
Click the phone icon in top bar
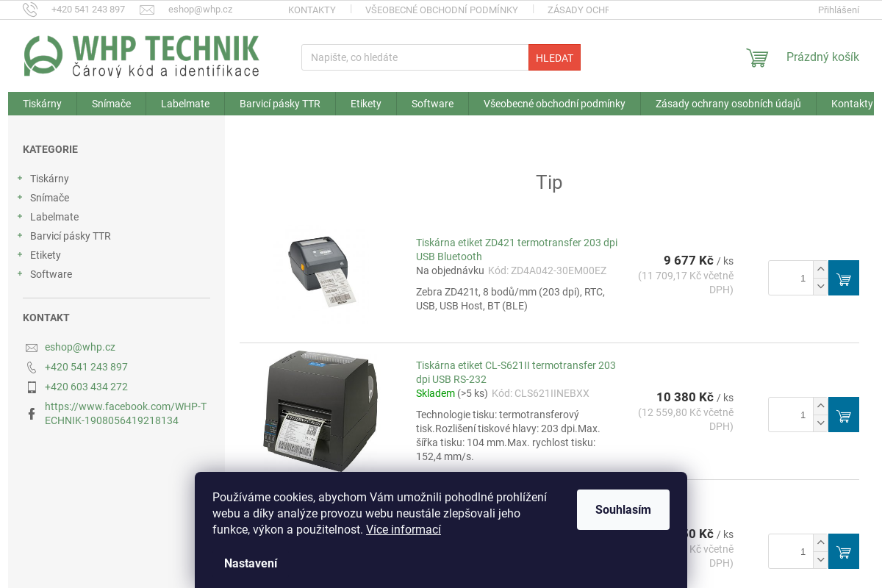pos(30,10)
